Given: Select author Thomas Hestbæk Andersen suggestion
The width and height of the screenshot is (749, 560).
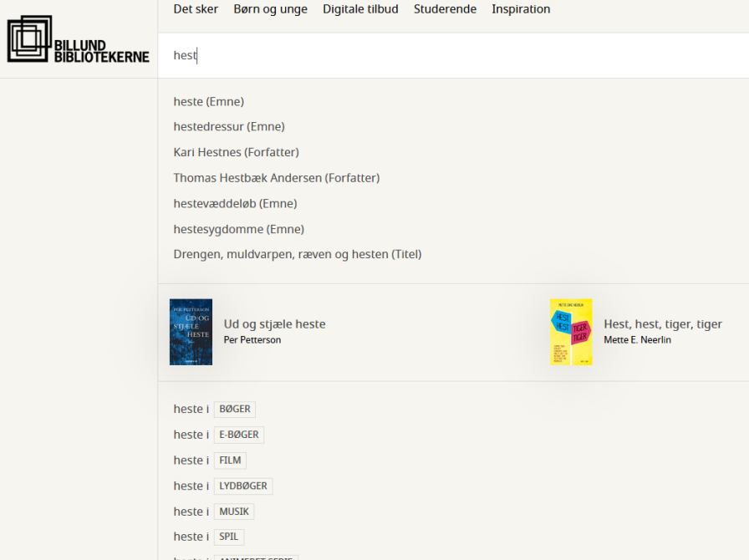Looking at the screenshot, I should (x=276, y=178).
